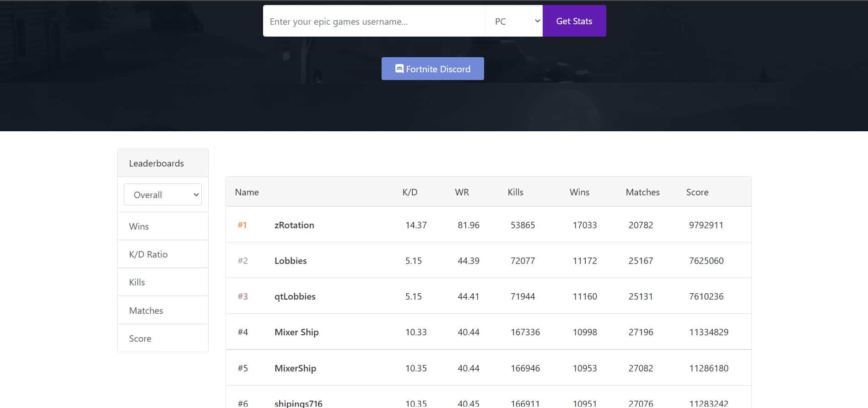Select Wins in the leaderboards sidebar
The image size is (868, 408).
point(163,226)
